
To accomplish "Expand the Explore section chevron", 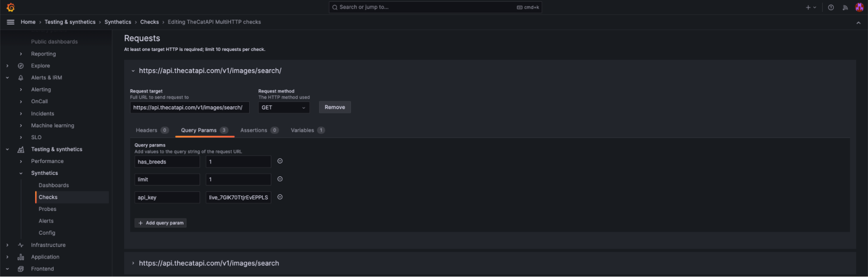I will (7, 66).
